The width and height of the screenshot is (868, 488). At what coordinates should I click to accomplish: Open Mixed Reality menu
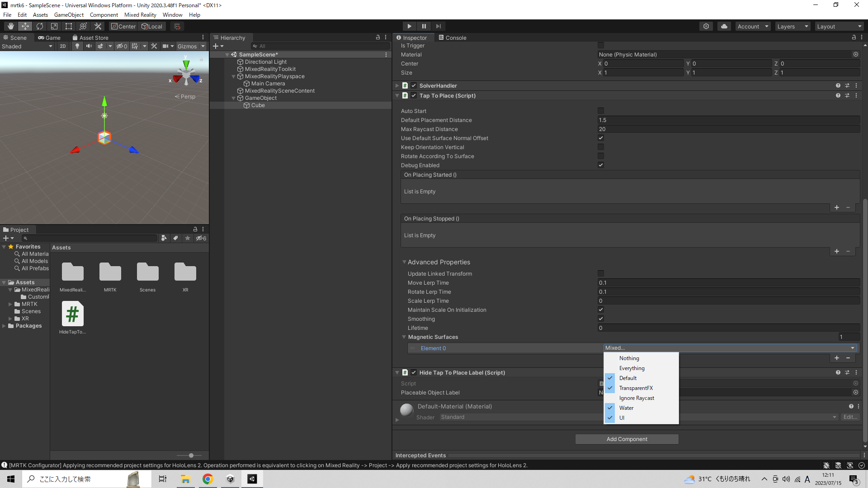click(140, 14)
